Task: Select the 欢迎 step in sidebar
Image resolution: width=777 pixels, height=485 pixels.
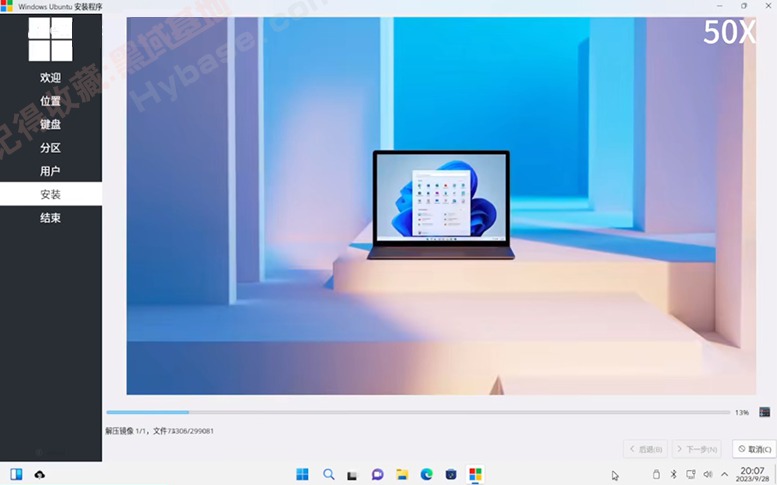Action: click(x=51, y=77)
